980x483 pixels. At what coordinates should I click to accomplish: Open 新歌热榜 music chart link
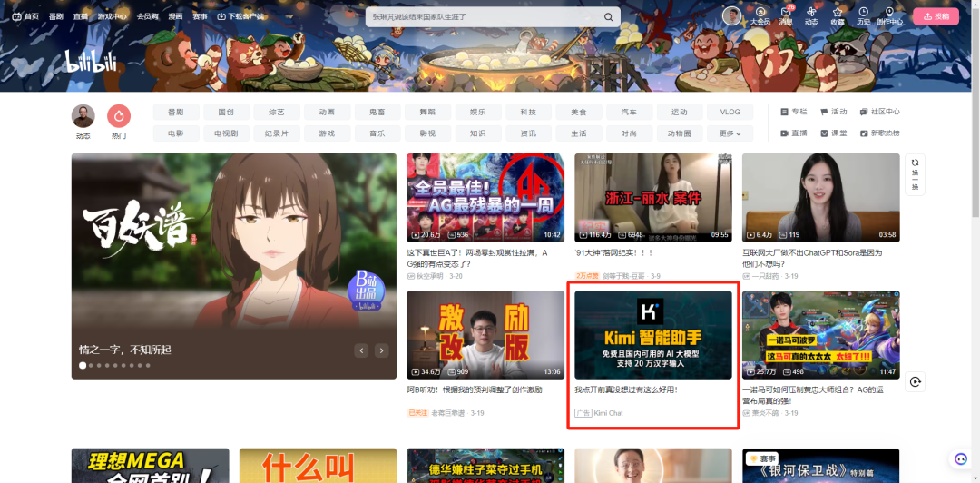click(x=880, y=133)
